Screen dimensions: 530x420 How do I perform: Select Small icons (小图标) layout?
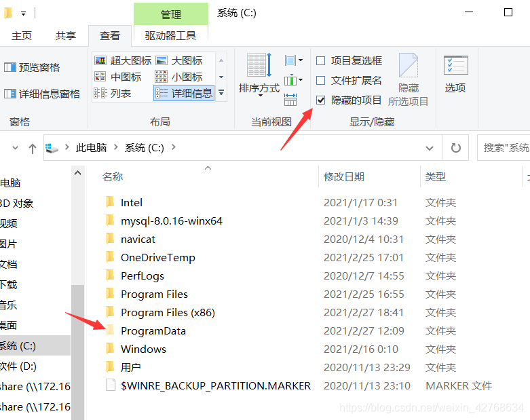pyautogui.click(x=179, y=77)
